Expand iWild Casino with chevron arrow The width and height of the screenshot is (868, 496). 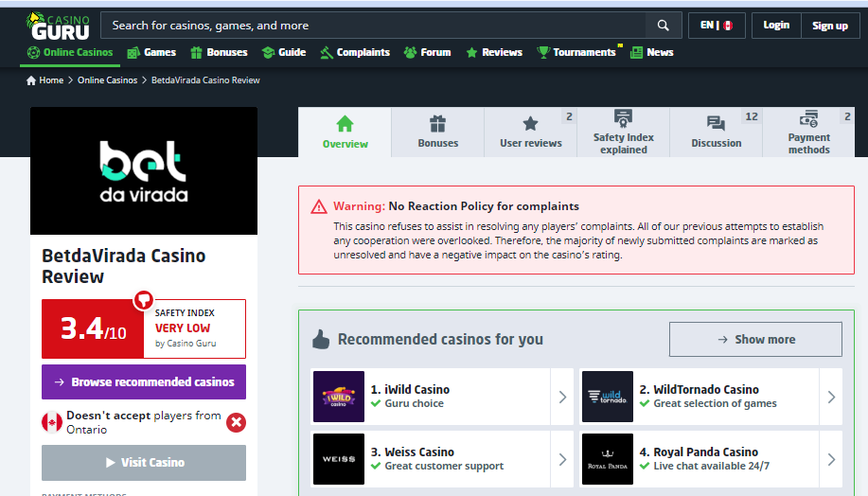point(562,397)
